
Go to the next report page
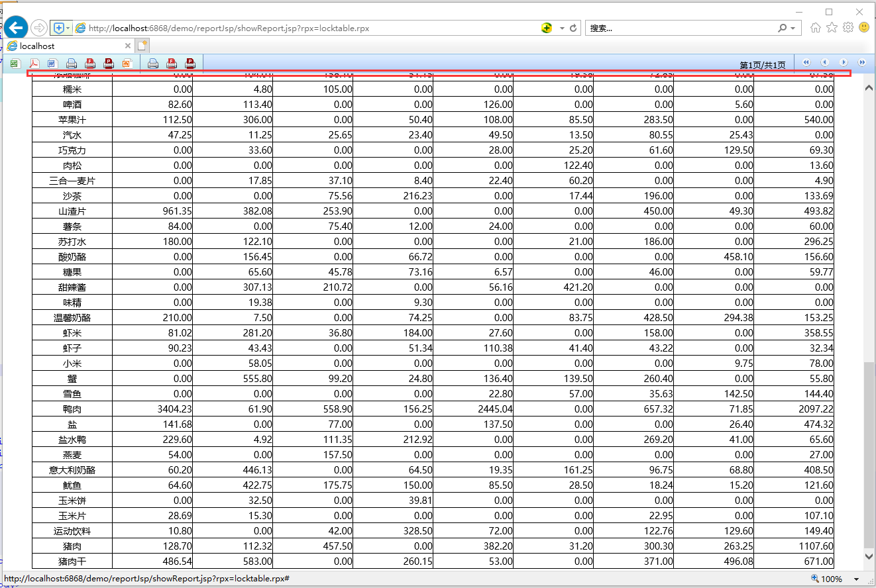pos(844,62)
